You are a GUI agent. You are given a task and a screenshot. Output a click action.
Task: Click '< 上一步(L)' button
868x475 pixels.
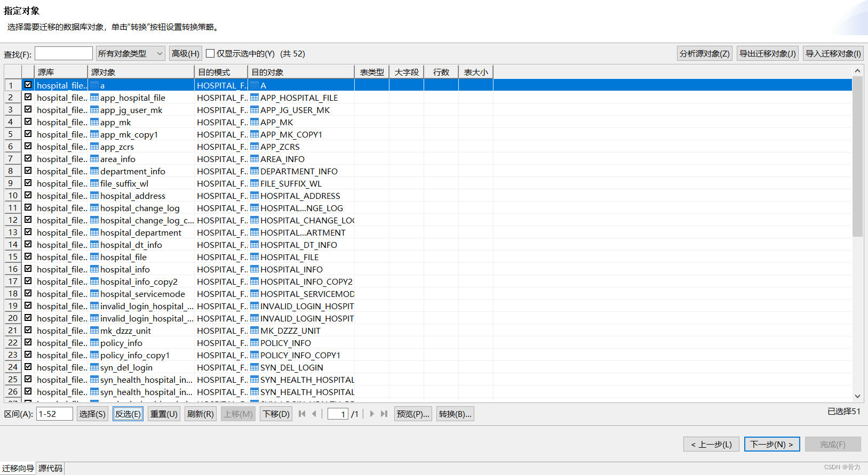(711, 444)
